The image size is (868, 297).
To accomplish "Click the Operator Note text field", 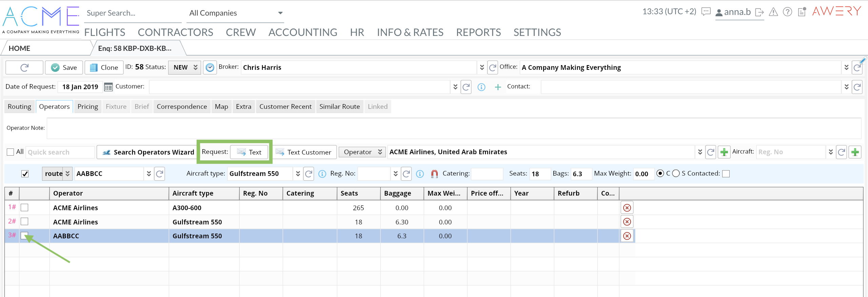I will pos(453,128).
